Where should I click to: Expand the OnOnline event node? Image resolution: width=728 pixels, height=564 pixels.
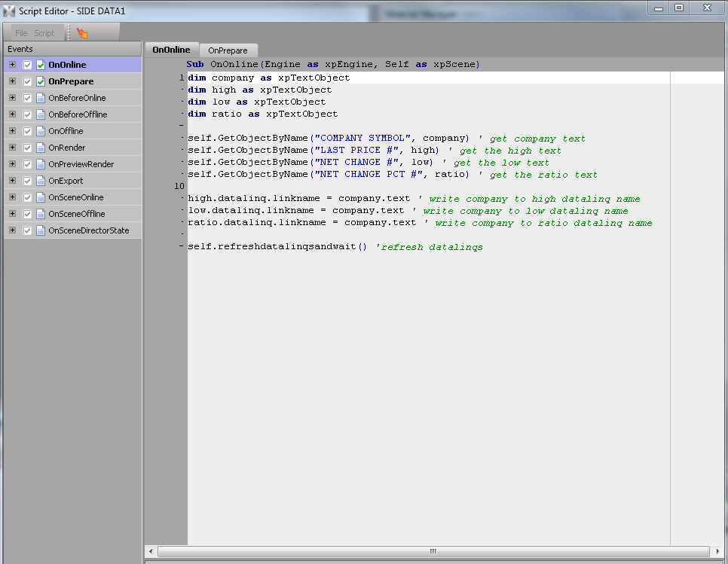coord(12,66)
